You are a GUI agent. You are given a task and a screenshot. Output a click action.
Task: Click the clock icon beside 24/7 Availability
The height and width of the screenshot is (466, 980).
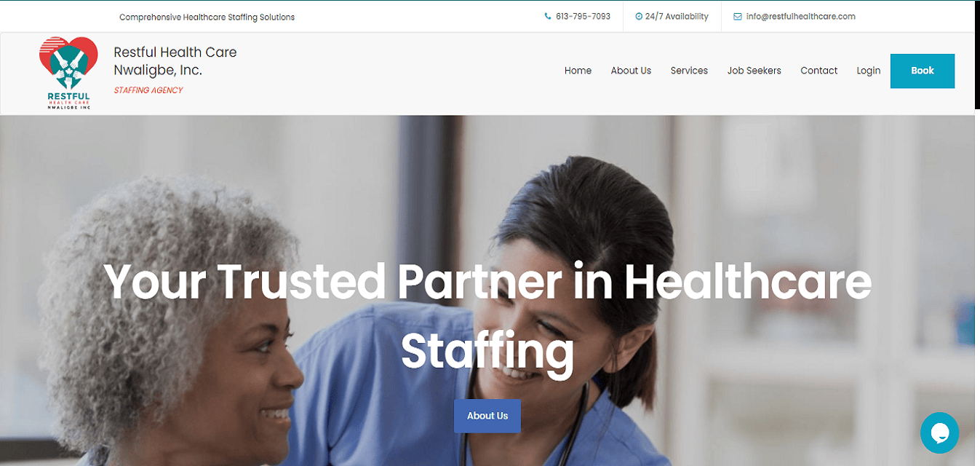(639, 16)
